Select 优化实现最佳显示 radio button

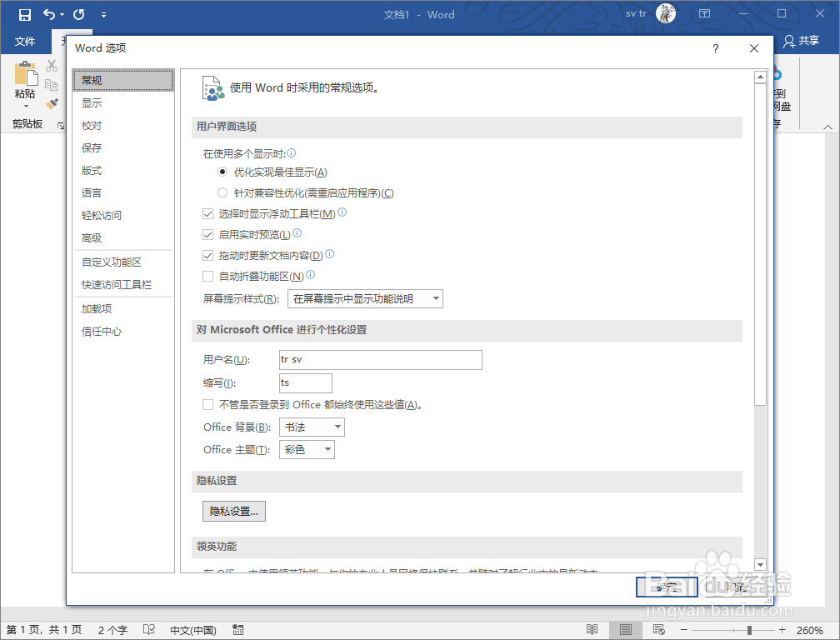pyautogui.click(x=222, y=172)
